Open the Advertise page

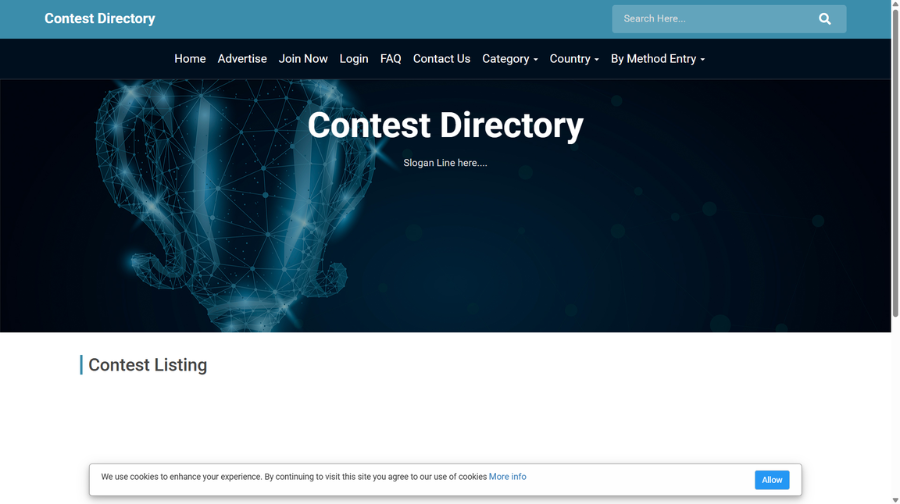coord(242,59)
